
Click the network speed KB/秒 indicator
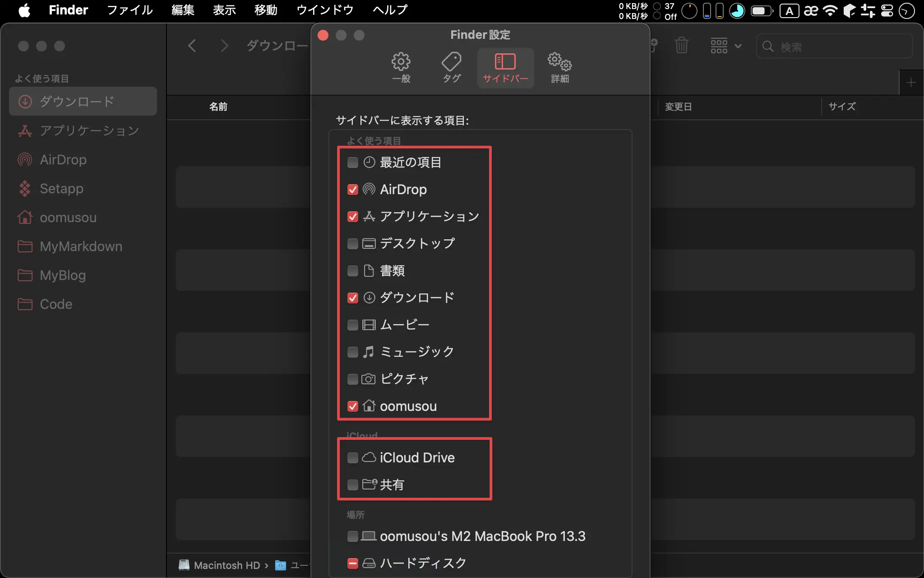[x=633, y=11]
